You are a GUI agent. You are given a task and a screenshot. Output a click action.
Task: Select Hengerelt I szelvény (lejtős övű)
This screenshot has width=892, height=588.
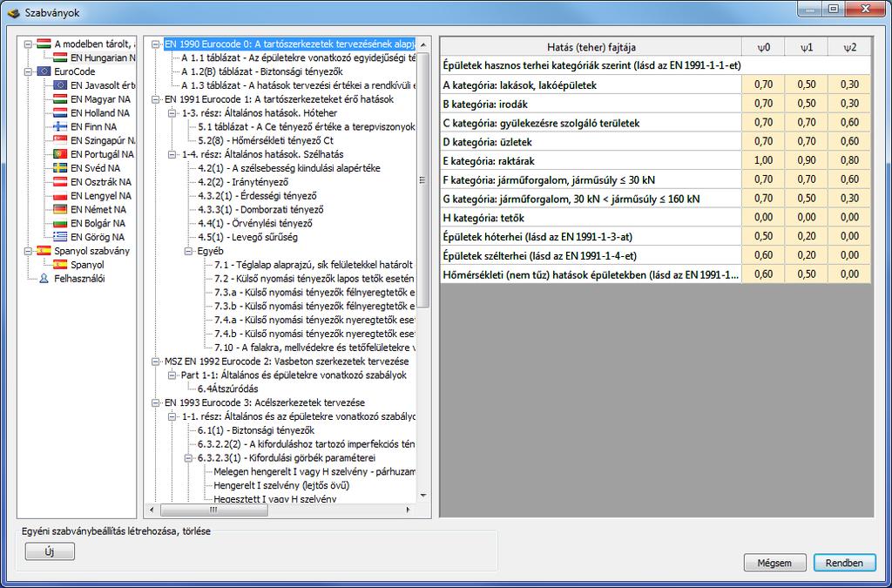[x=281, y=485]
